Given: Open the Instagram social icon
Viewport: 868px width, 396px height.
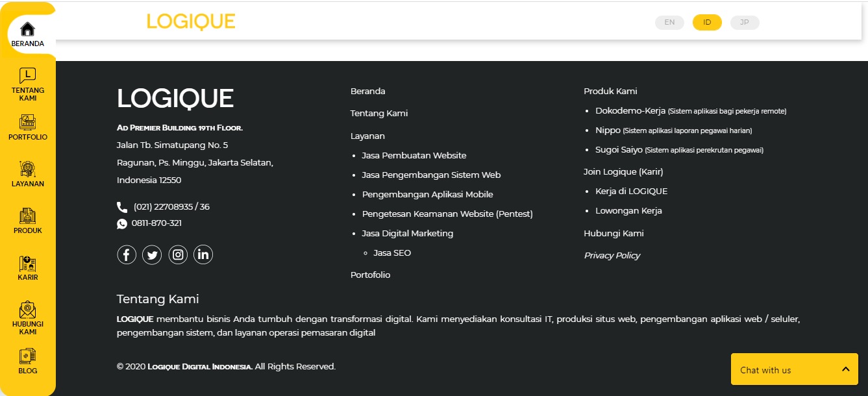Looking at the screenshot, I should 178,254.
